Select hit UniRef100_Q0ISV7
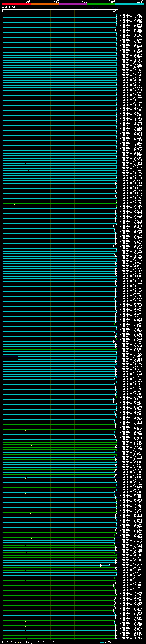 pyautogui.click(x=131, y=148)
